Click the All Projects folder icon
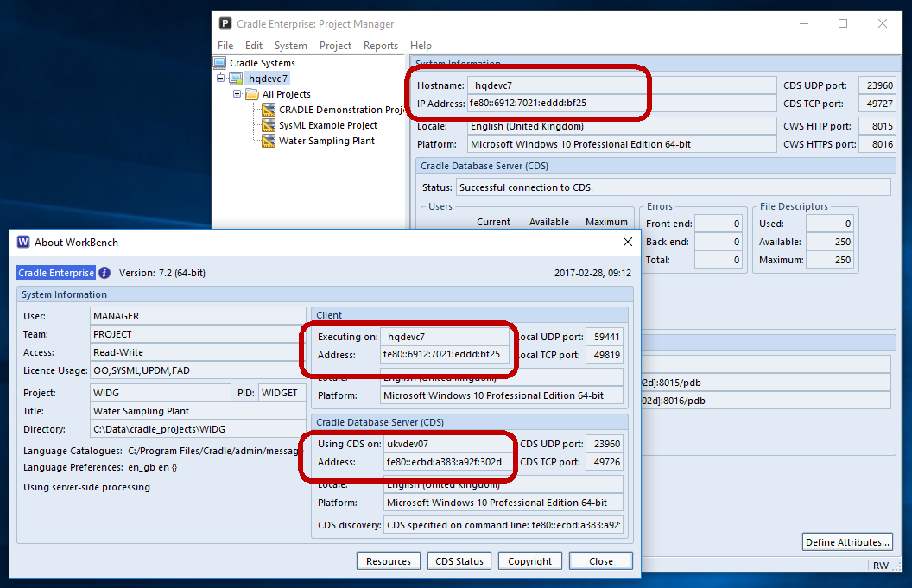 252,94
